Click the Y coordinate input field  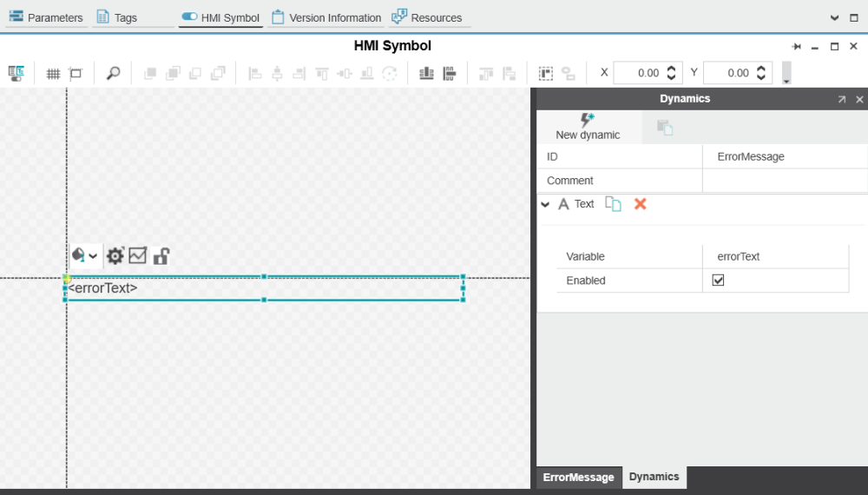pyautogui.click(x=729, y=73)
